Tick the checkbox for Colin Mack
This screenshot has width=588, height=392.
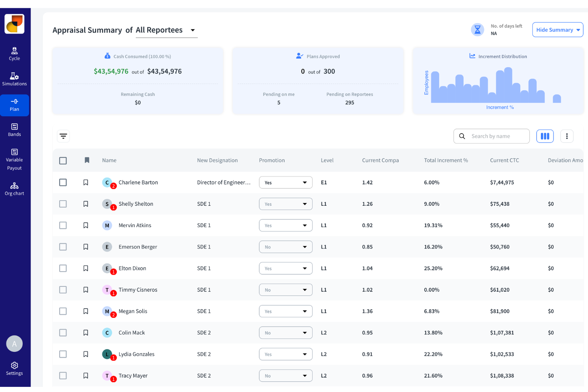[x=63, y=332]
